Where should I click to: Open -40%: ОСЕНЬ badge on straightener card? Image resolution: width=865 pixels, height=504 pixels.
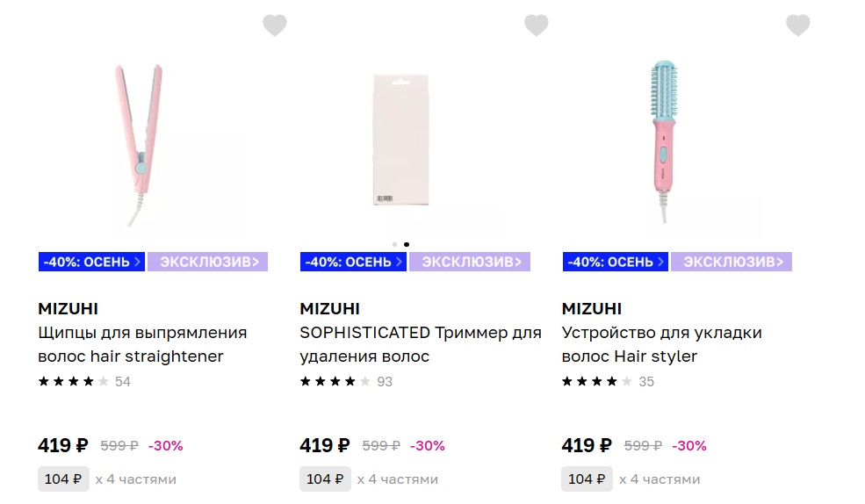91,262
